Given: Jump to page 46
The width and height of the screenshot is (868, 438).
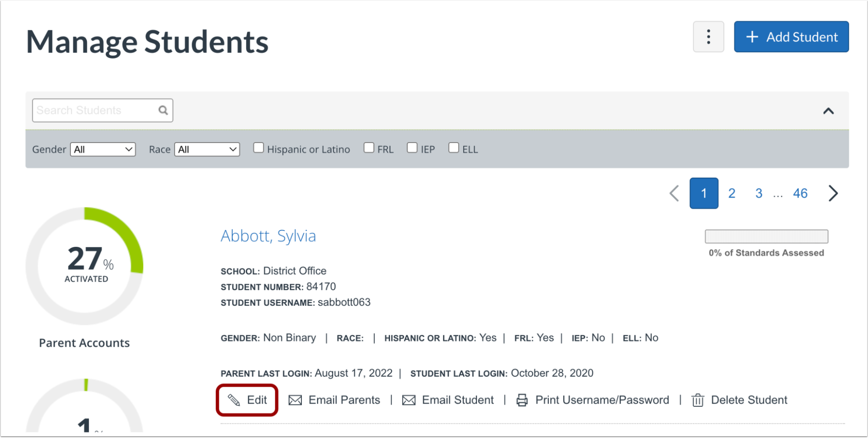Looking at the screenshot, I should coord(800,193).
